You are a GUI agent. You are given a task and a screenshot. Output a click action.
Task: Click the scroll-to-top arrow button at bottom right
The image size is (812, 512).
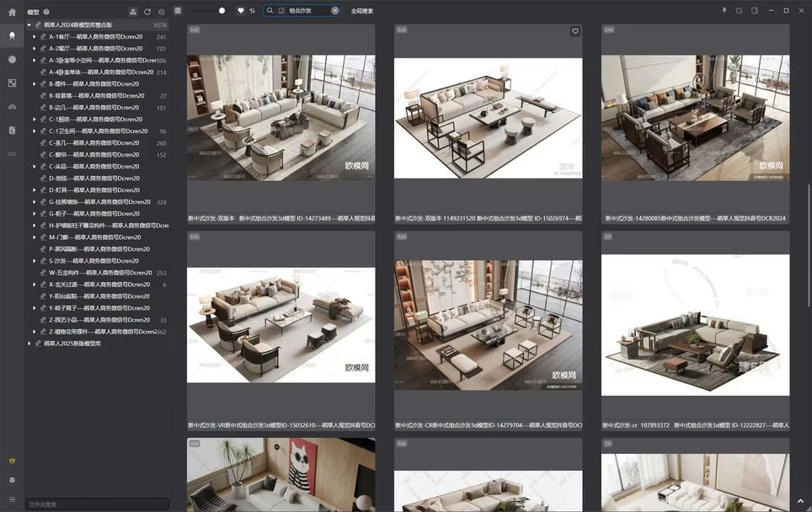pyautogui.click(x=800, y=502)
